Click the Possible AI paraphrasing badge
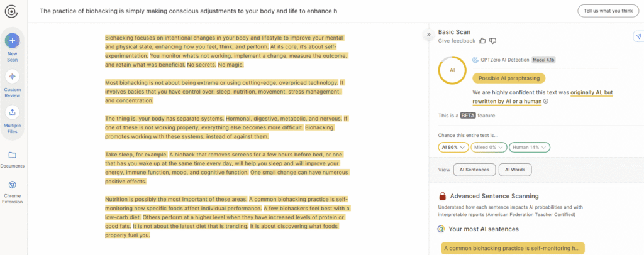The height and width of the screenshot is (255, 644). coord(508,78)
